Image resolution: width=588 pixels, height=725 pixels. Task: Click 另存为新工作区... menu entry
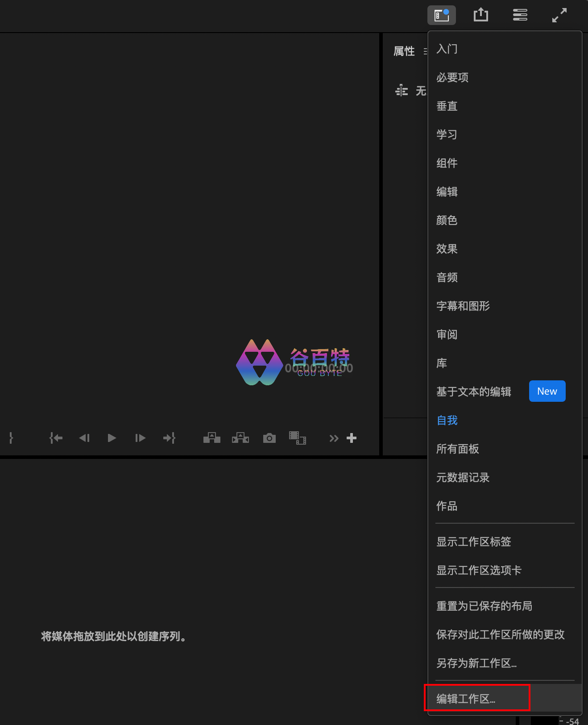(476, 663)
